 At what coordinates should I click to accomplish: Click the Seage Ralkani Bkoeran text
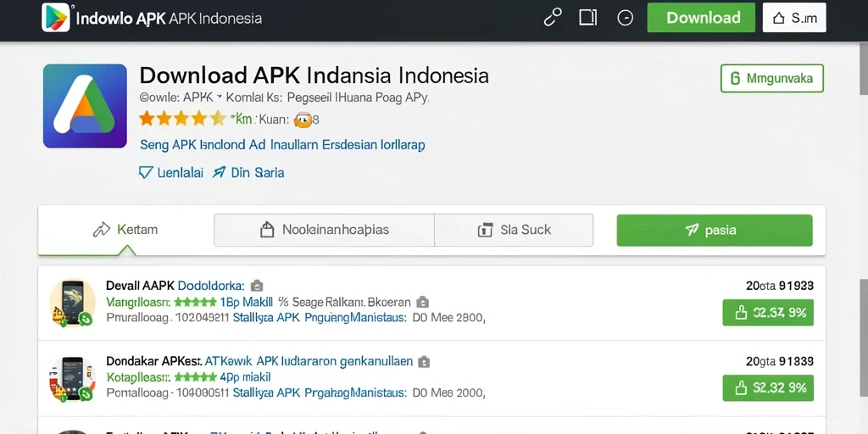[352, 303]
